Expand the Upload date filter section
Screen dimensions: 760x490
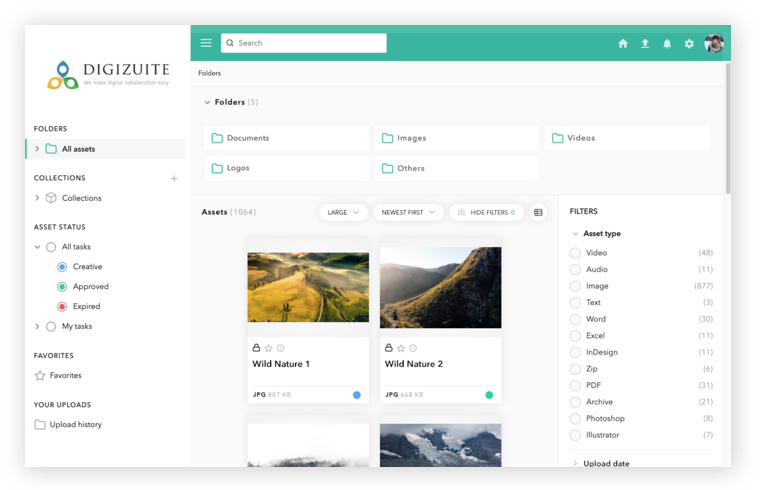point(606,463)
